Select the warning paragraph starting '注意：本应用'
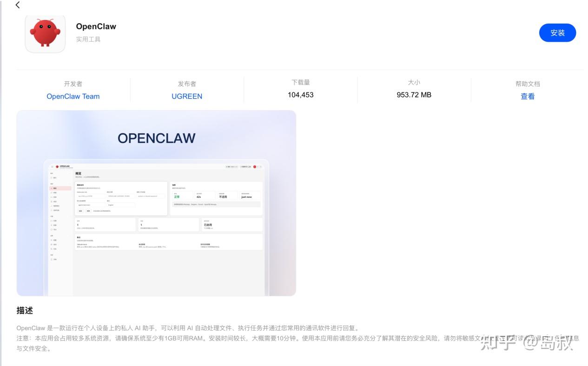Image resolution: width=588 pixels, height=366 pixels. point(297,343)
